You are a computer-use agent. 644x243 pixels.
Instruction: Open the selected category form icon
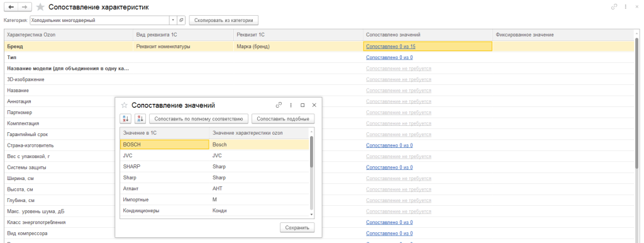[x=182, y=20]
